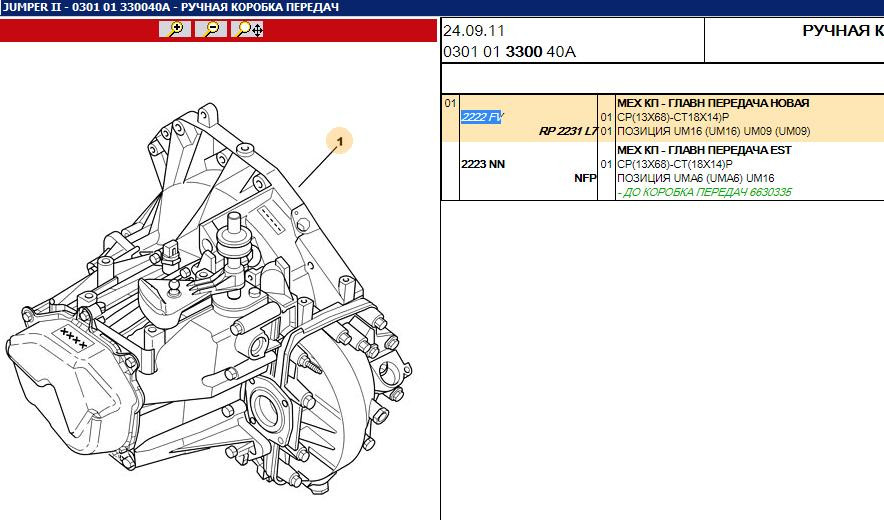The width and height of the screenshot is (884, 520).
Task: Click the МЕХ КП - ГЛАВН ПЕРЕДАЧА EST title
Action: coord(704,150)
